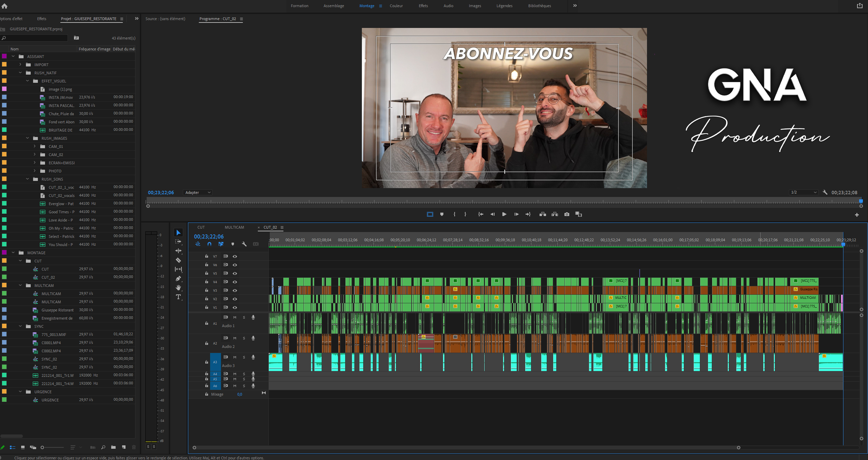The image size is (868, 460).
Task: Select the Selection arrow tool
Action: [178, 232]
